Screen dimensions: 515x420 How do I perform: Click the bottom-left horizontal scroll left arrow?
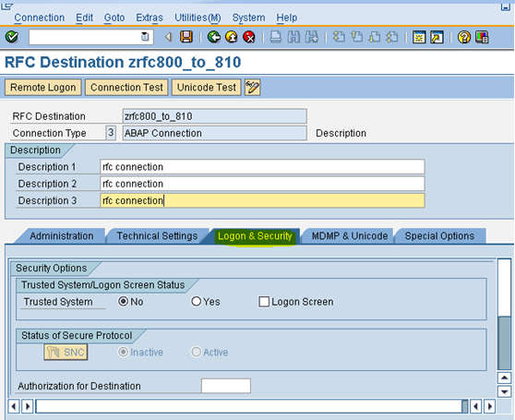point(14,406)
